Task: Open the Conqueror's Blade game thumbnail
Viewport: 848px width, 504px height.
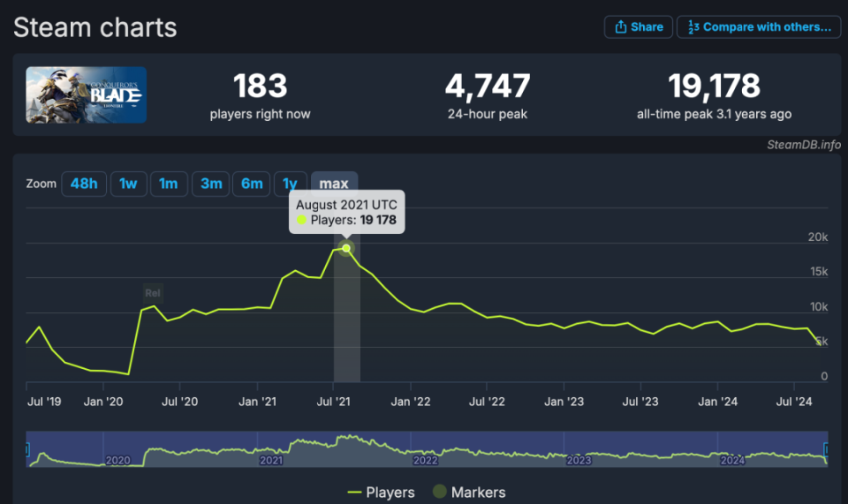Action: pos(86,94)
